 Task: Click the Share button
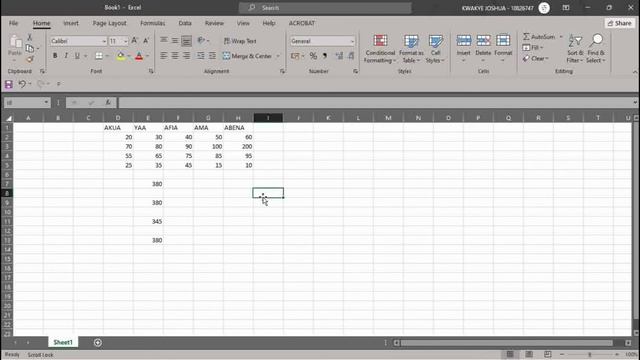tap(620, 23)
